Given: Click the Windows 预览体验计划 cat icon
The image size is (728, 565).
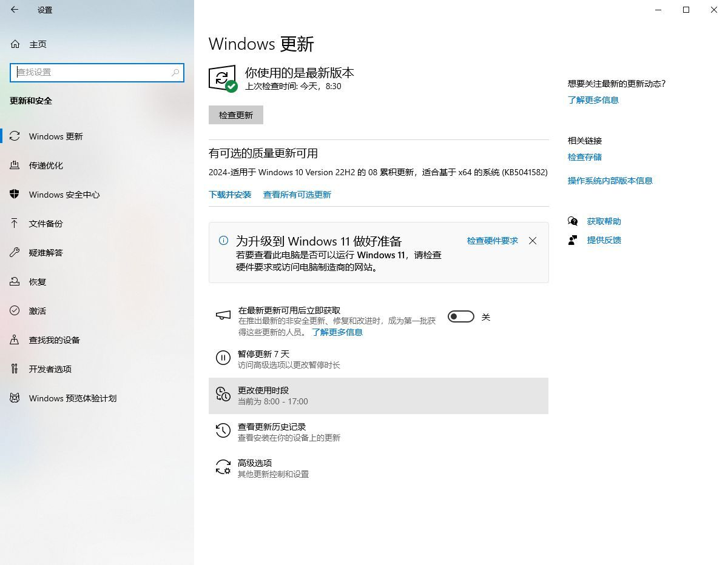Looking at the screenshot, I should (x=15, y=398).
